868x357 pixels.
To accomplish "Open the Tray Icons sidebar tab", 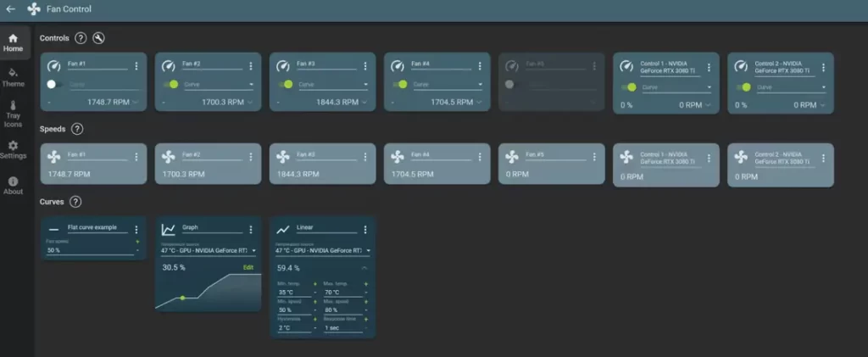I will coord(14,114).
